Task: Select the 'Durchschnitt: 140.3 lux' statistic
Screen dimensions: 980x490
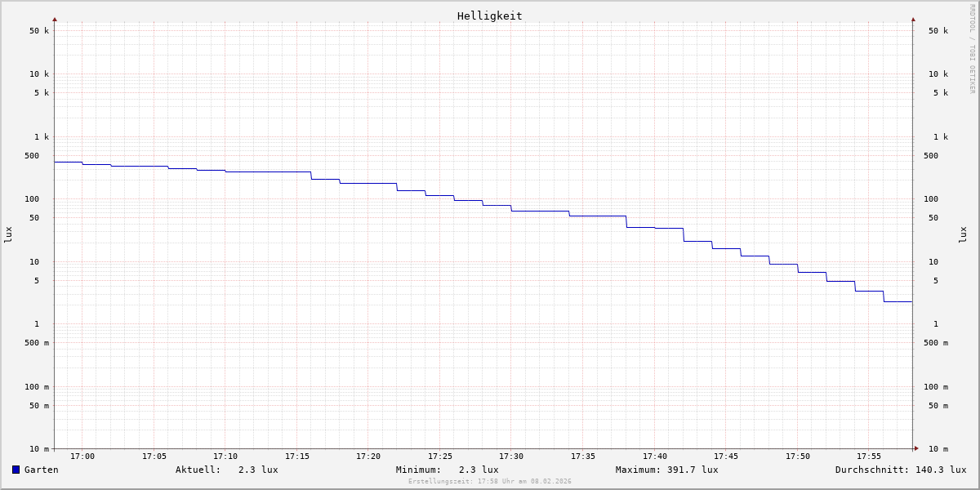Action: pyautogui.click(x=901, y=470)
